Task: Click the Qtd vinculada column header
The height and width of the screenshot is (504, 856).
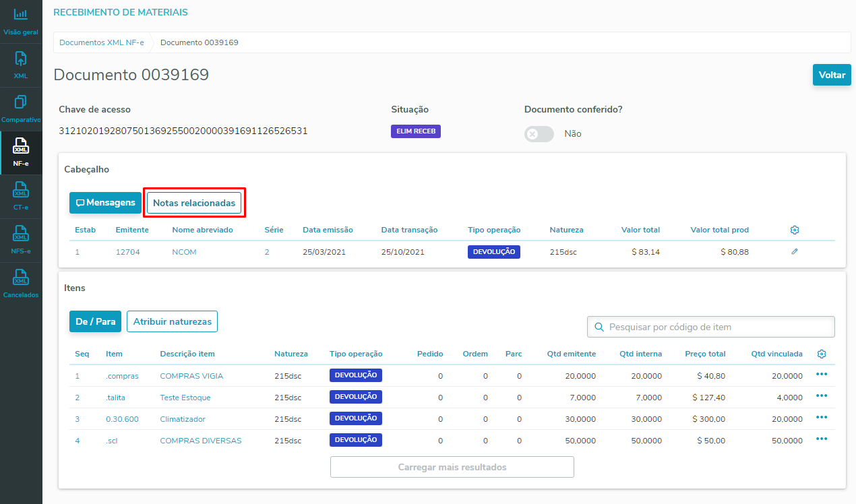Action: (x=777, y=354)
